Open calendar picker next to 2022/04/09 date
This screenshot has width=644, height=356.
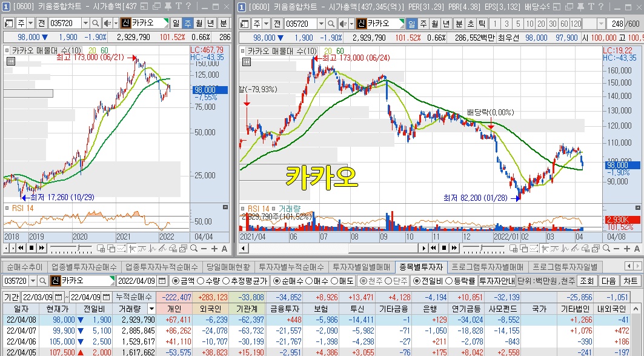[x=162, y=281]
